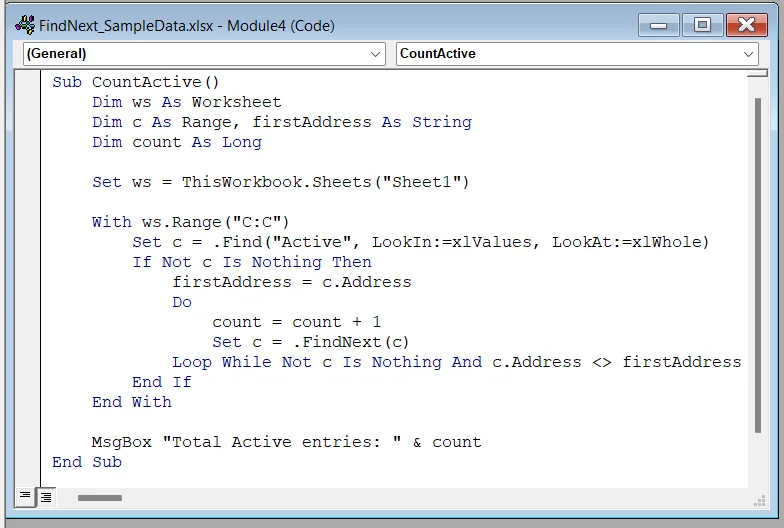The image size is (784, 528).
Task: Open the CountActive procedure dropdown
Action: click(x=577, y=54)
